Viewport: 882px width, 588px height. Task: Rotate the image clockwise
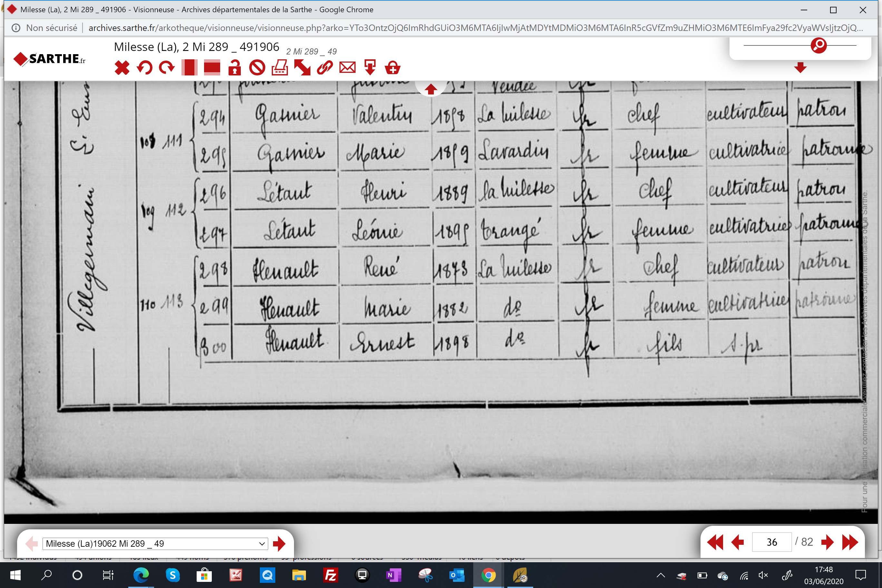(167, 68)
